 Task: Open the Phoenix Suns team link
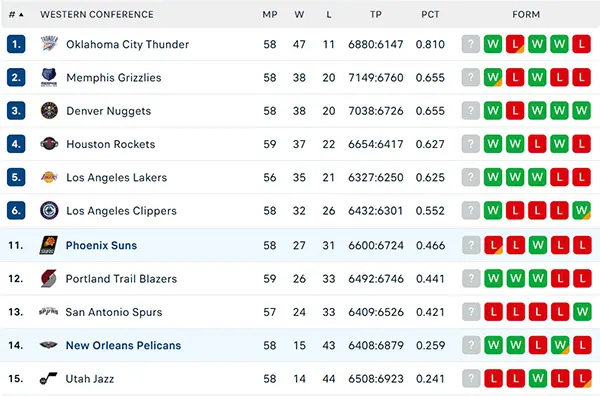click(x=101, y=245)
